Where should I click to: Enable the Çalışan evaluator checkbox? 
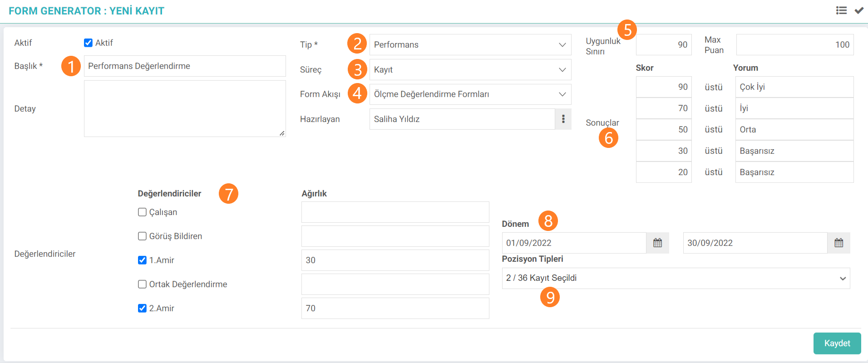(142, 212)
